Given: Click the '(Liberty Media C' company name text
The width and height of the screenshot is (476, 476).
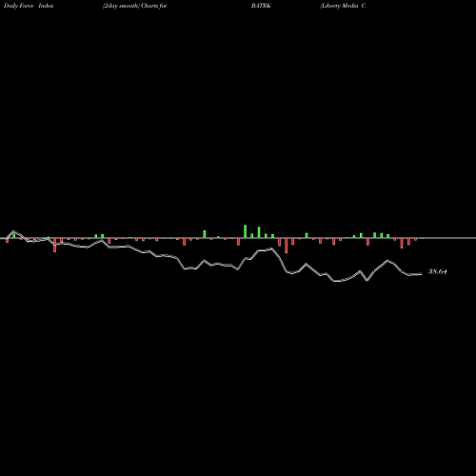Looking at the screenshot, I should click(343, 6).
